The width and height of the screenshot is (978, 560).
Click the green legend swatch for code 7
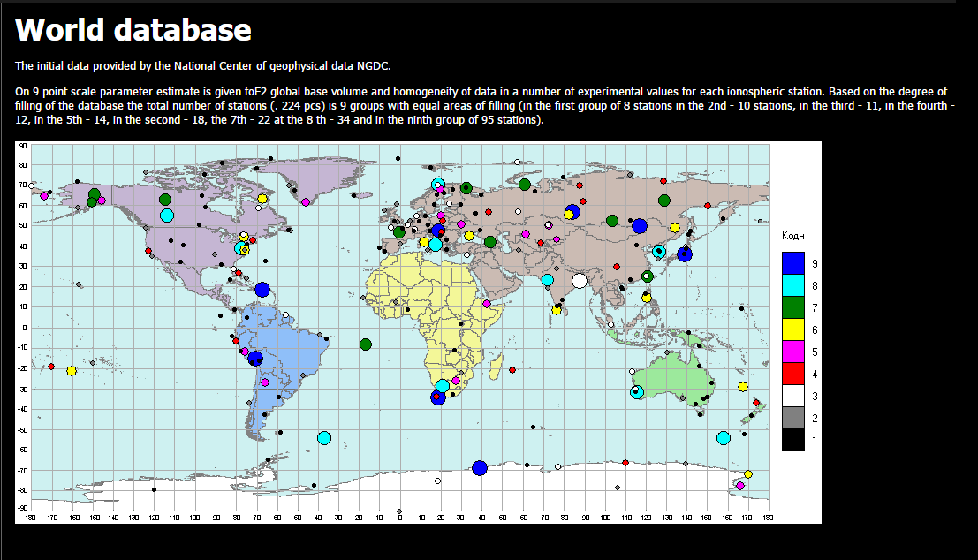[x=792, y=306]
